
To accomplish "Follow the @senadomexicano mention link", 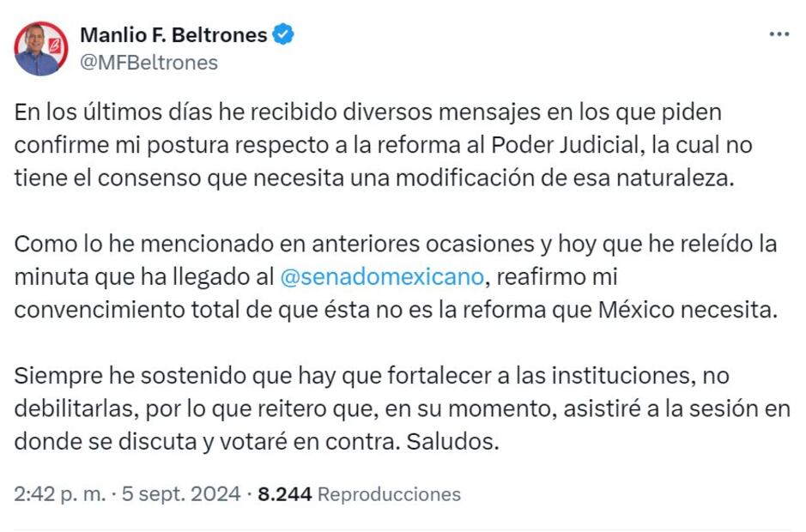I will tap(382, 278).
